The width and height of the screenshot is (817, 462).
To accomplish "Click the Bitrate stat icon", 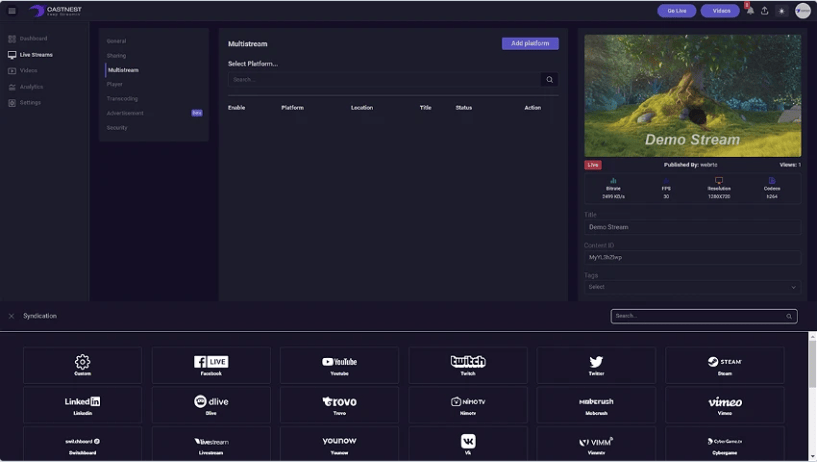I will click(613, 180).
